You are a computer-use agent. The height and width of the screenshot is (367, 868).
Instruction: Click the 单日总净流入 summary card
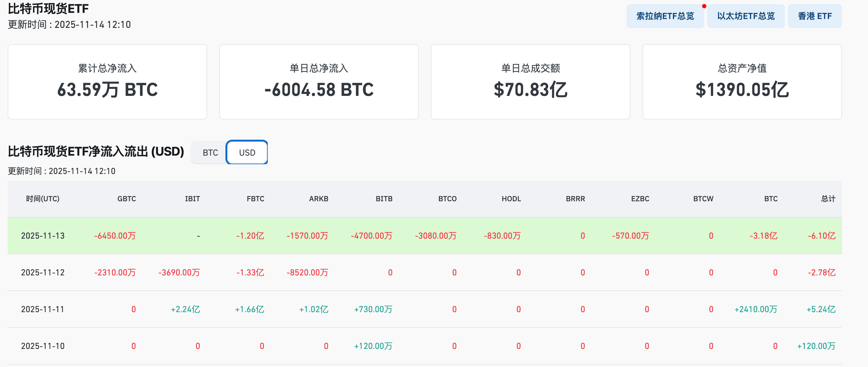coord(319,82)
